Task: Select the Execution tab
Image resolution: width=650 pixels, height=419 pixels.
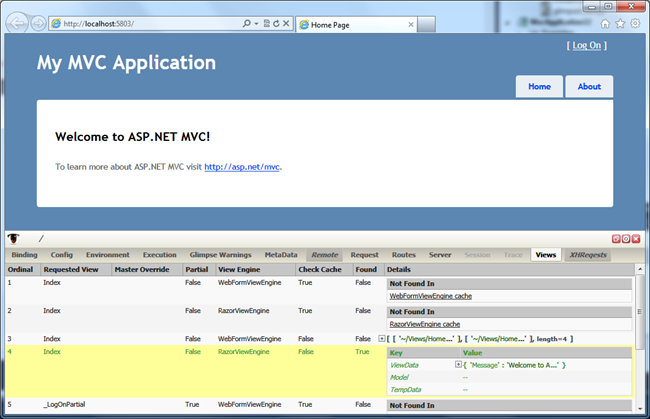Action: pyautogui.click(x=159, y=256)
